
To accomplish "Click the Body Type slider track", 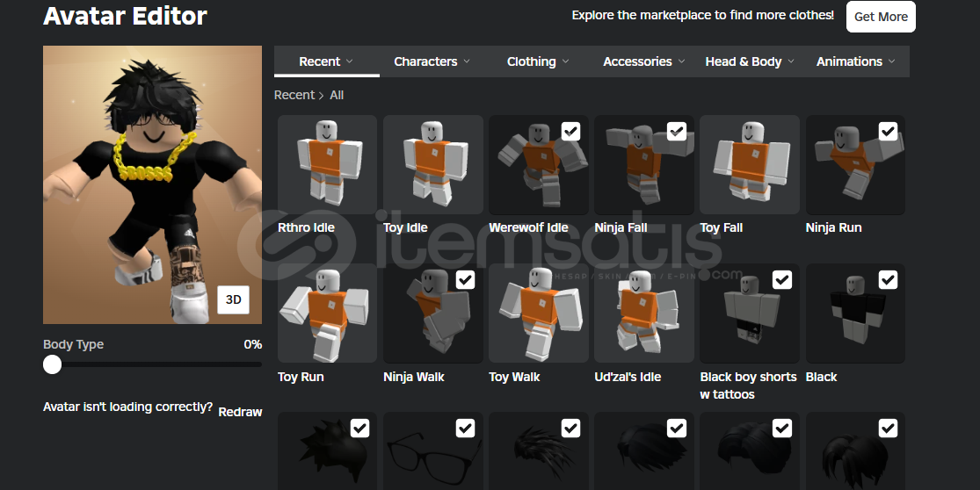I will 153,364.
